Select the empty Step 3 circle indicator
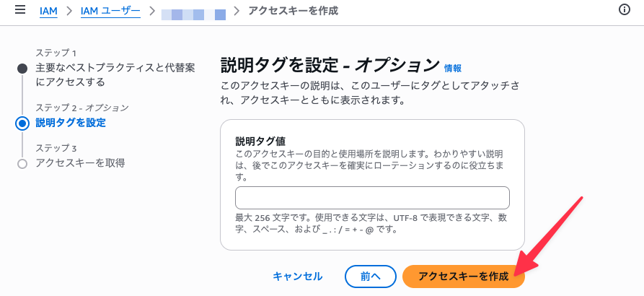This screenshot has width=644, height=296. (x=22, y=164)
